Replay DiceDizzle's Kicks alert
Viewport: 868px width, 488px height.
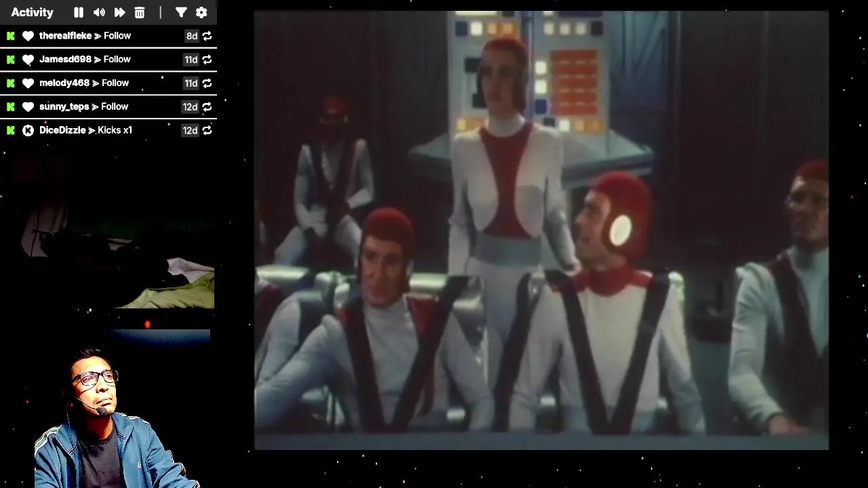208,131
